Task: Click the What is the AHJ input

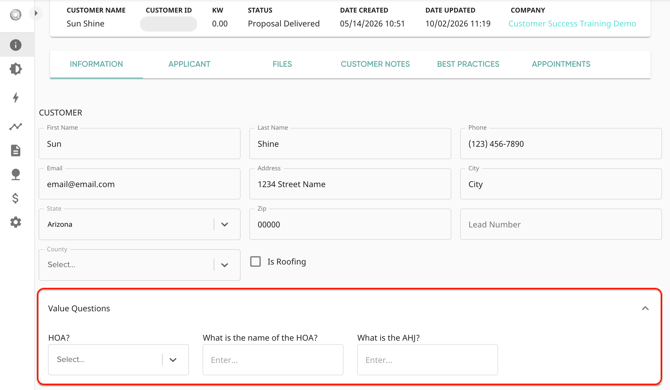Action: (x=427, y=360)
